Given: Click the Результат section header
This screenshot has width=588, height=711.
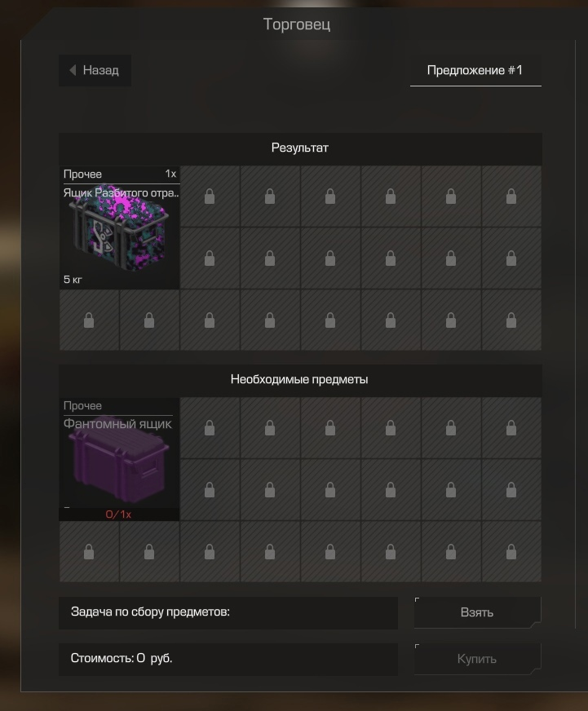Looking at the screenshot, I should (300, 148).
